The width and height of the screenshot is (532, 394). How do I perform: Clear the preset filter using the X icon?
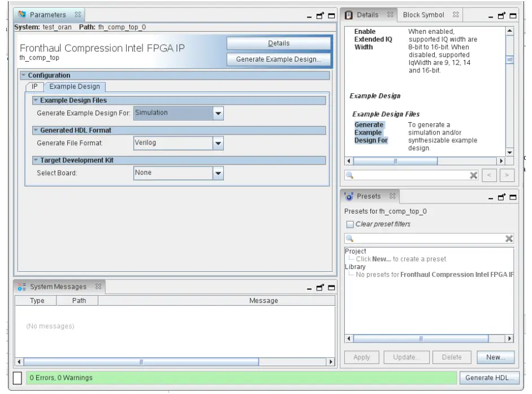pos(508,238)
